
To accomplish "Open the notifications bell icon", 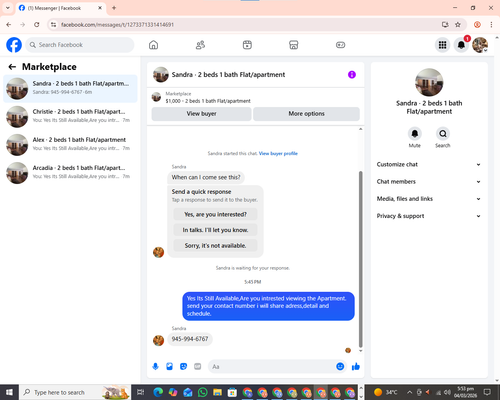I will (461, 45).
